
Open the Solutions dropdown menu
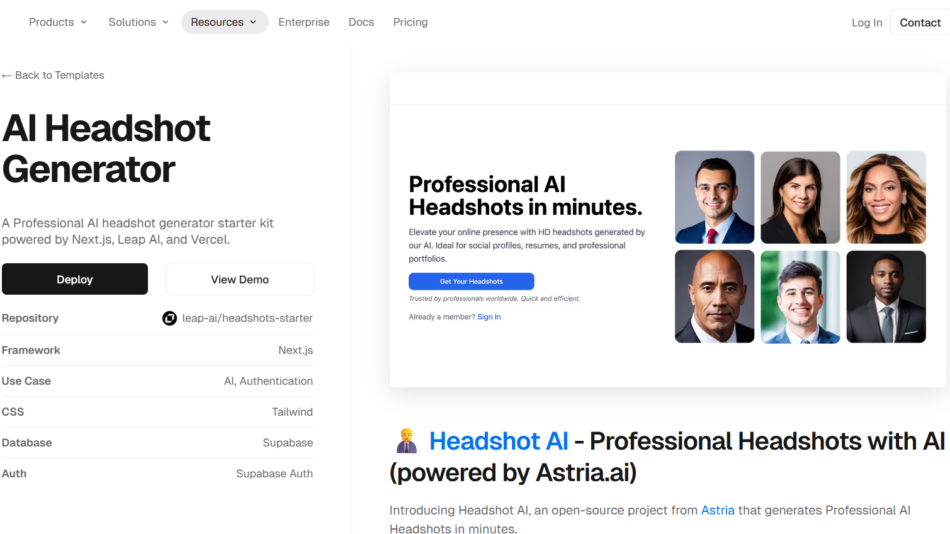[x=138, y=22]
